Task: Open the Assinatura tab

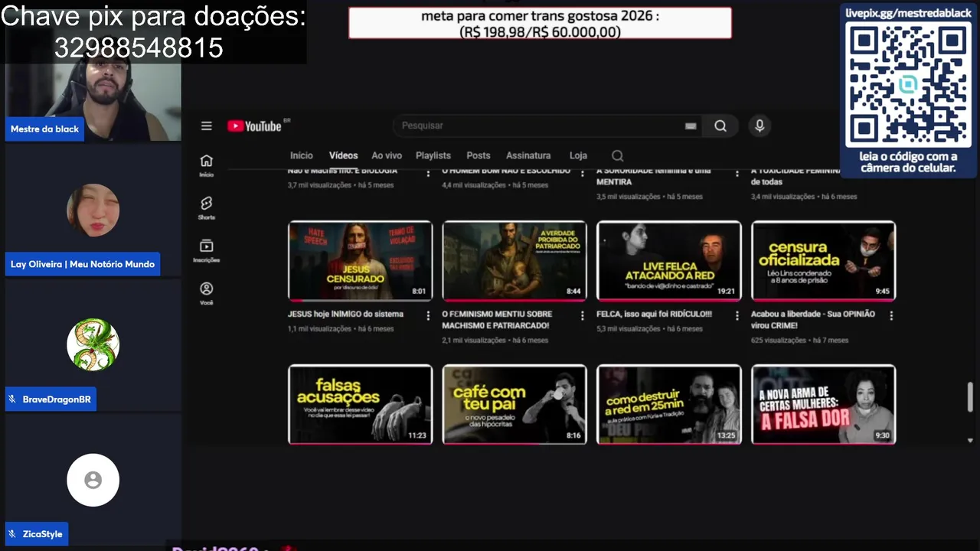Action: point(528,155)
